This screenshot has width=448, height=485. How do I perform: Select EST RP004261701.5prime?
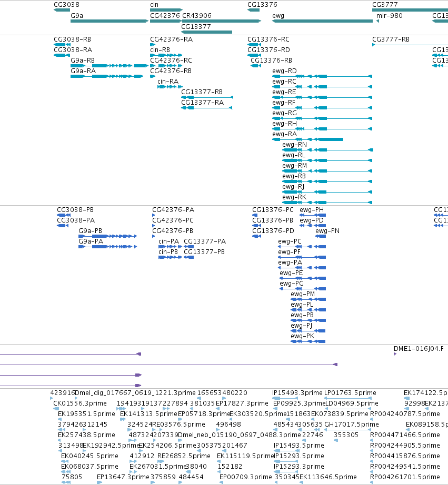click(405, 477)
